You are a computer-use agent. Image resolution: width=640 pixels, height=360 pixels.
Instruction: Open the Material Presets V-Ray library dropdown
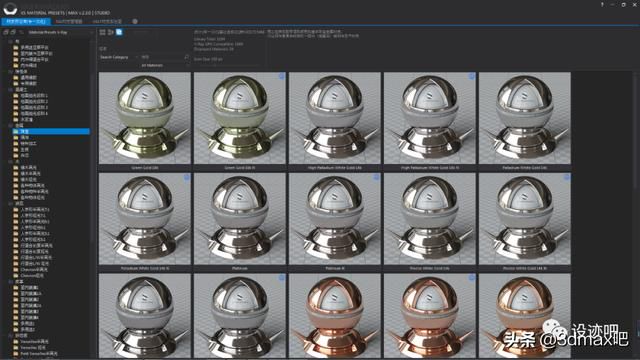(60, 32)
